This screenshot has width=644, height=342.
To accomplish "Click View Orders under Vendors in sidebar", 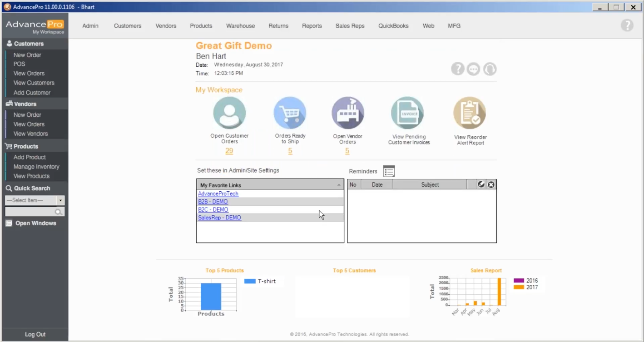I will pyautogui.click(x=29, y=124).
